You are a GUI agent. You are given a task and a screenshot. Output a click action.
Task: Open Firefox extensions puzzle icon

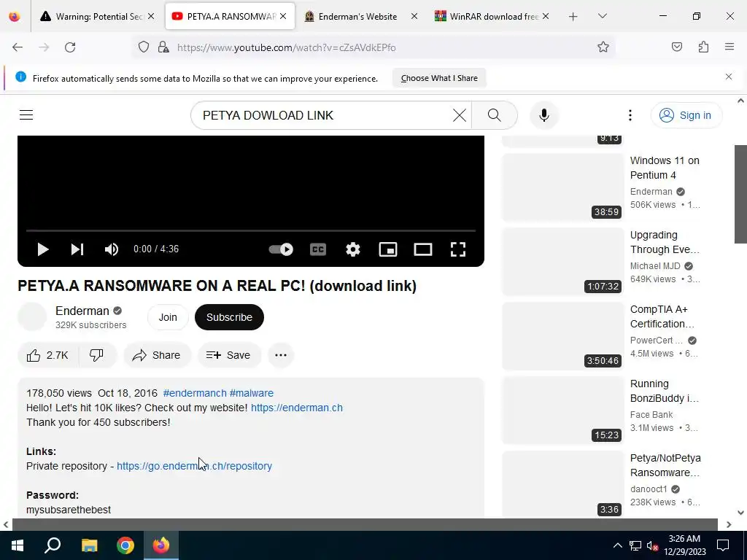click(x=703, y=47)
